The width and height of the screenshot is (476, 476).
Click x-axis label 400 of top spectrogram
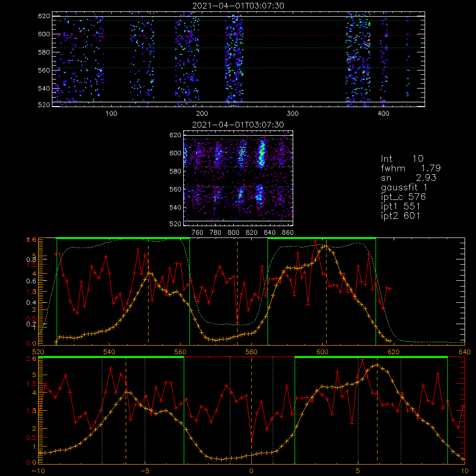(383, 114)
